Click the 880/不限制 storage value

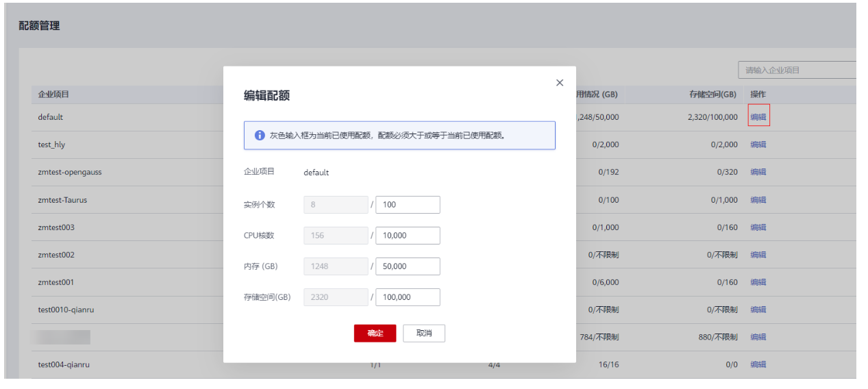[x=718, y=337]
